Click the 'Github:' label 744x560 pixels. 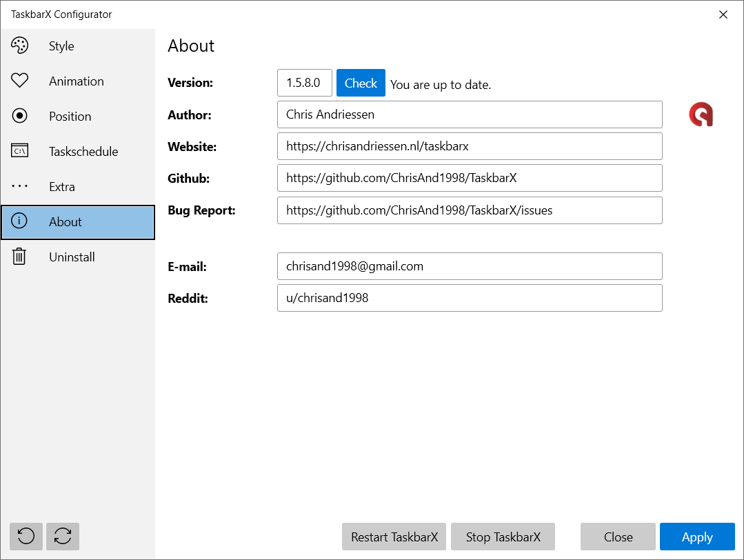pos(188,179)
